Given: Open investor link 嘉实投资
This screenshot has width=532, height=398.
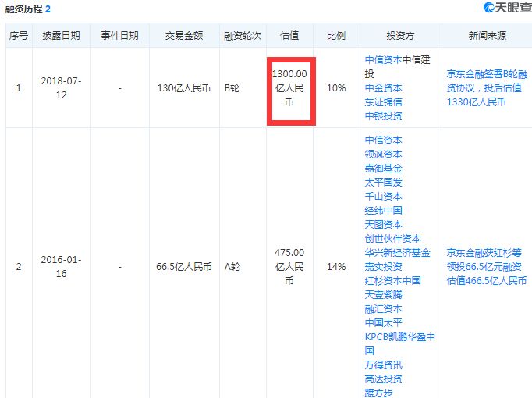Looking at the screenshot, I should click(x=383, y=267).
